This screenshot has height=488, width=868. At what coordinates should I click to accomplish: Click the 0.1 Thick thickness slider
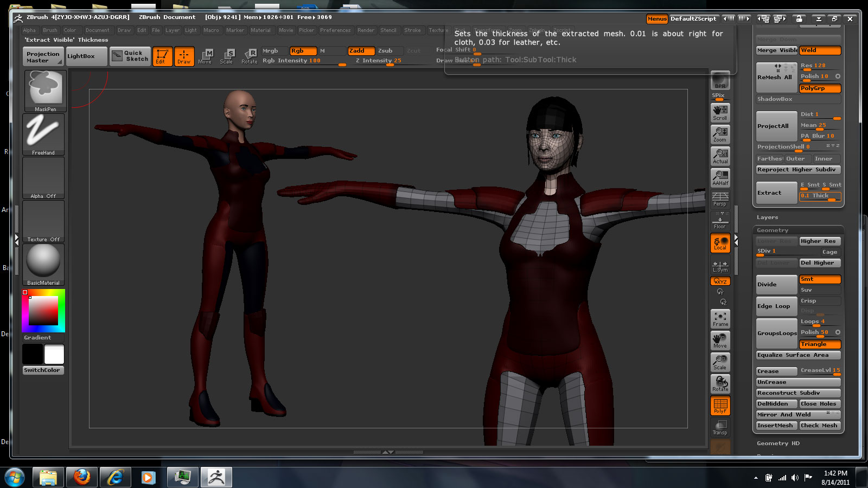(x=820, y=196)
